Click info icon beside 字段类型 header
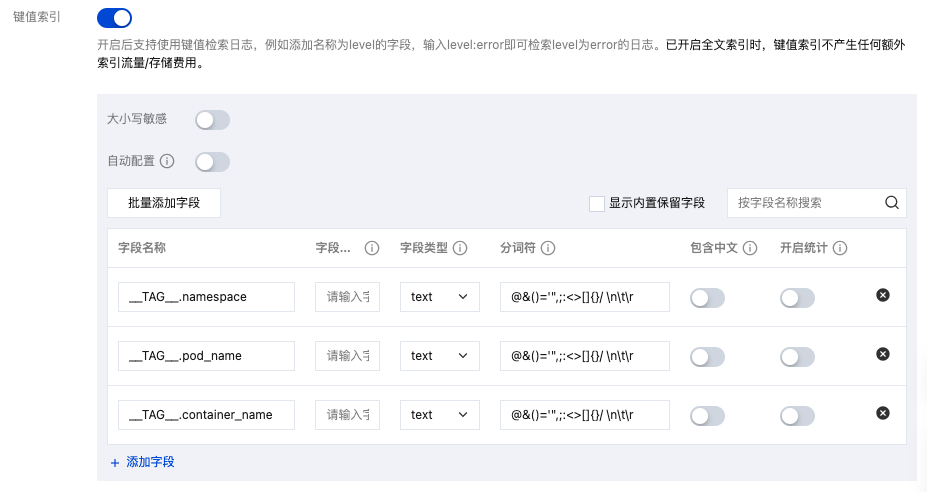This screenshot has width=927, height=492. [x=459, y=248]
